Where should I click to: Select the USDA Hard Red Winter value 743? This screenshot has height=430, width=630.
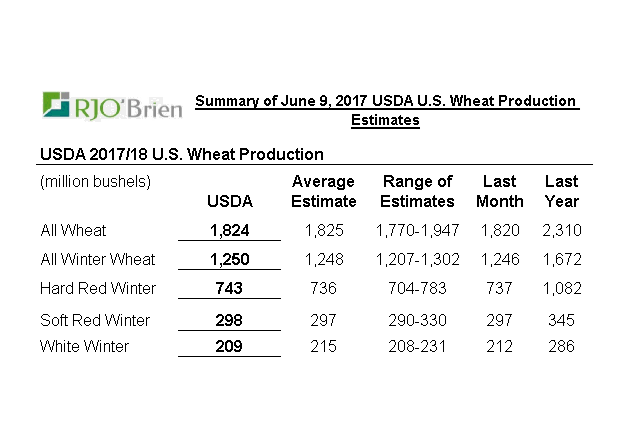click(x=229, y=289)
